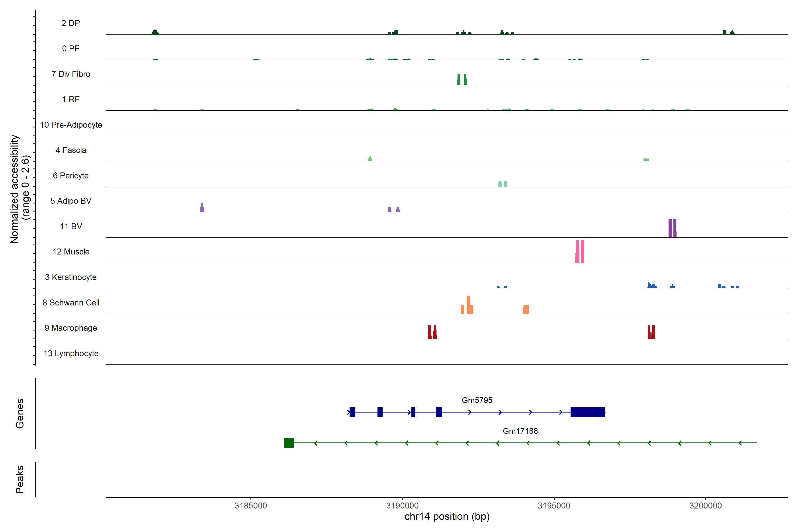Click the 10 Pre-Adipocyte track label
The image size is (798, 532).
(70, 125)
